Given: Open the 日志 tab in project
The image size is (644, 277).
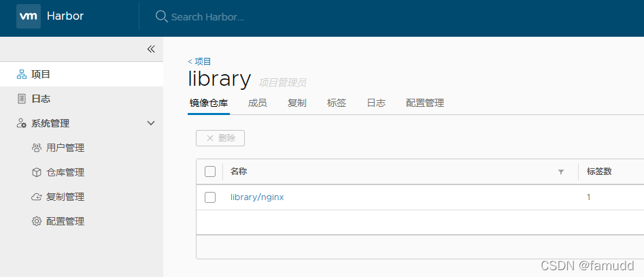Looking at the screenshot, I should pos(376,103).
